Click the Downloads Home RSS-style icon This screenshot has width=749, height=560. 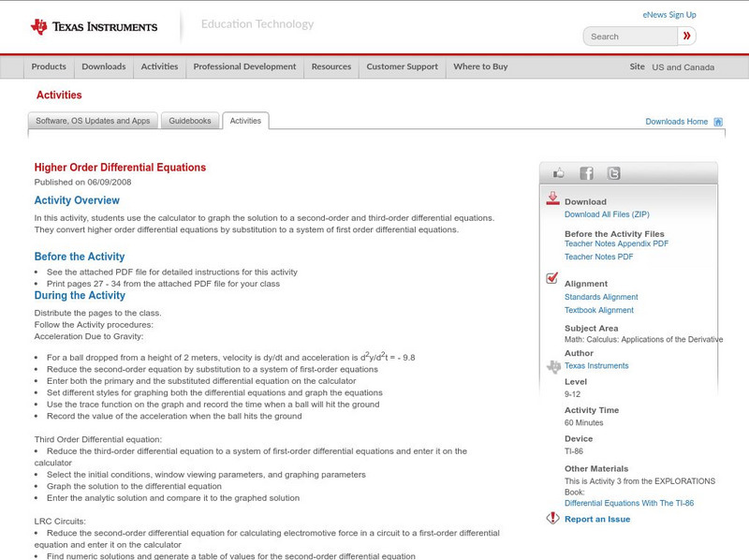716,121
